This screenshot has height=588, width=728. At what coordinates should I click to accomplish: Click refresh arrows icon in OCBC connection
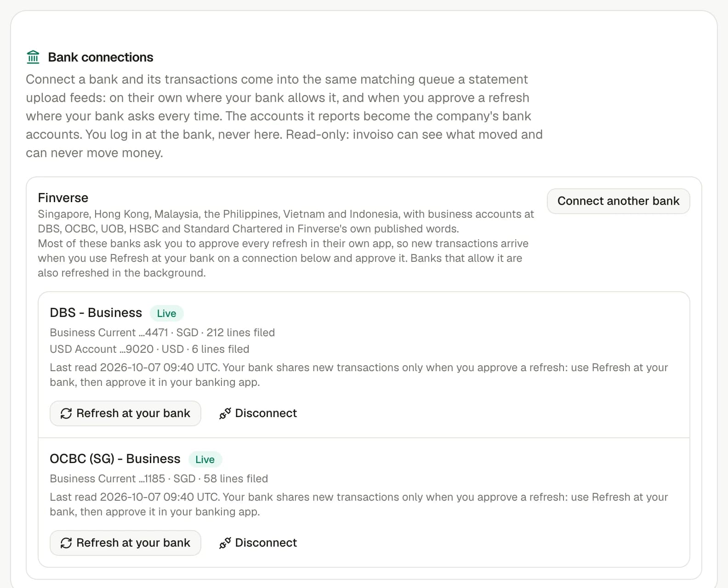(66, 543)
